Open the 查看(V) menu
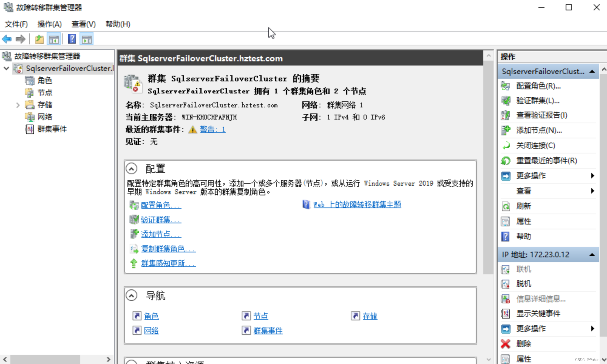This screenshot has height=364, width=607. point(83,24)
